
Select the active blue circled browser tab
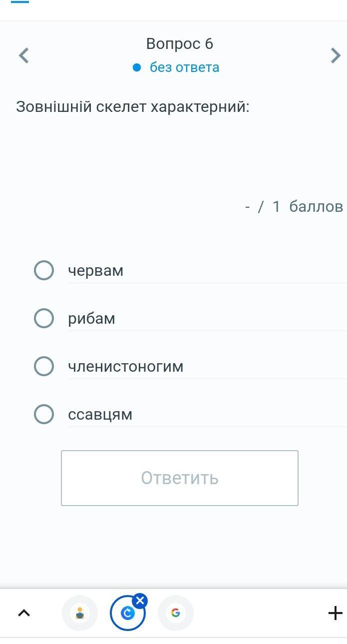pyautogui.click(x=128, y=613)
